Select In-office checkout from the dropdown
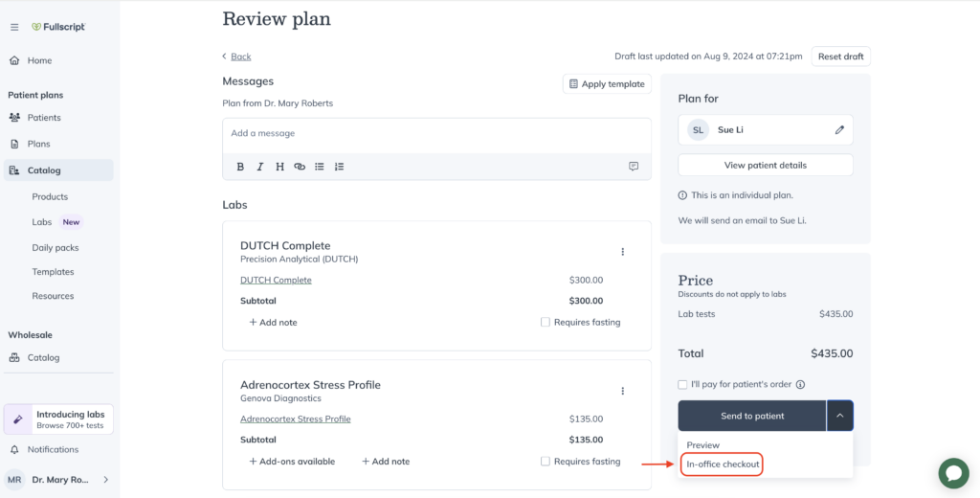Viewport: 980px width, 498px height. point(724,464)
